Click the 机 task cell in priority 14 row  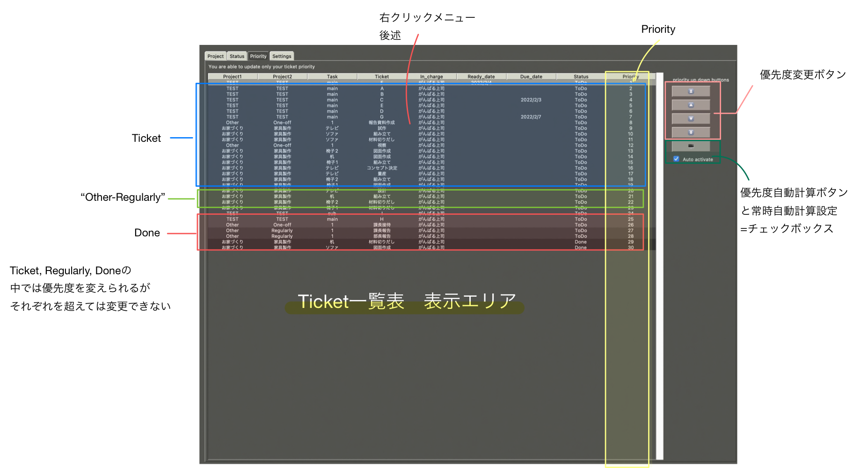(332, 157)
